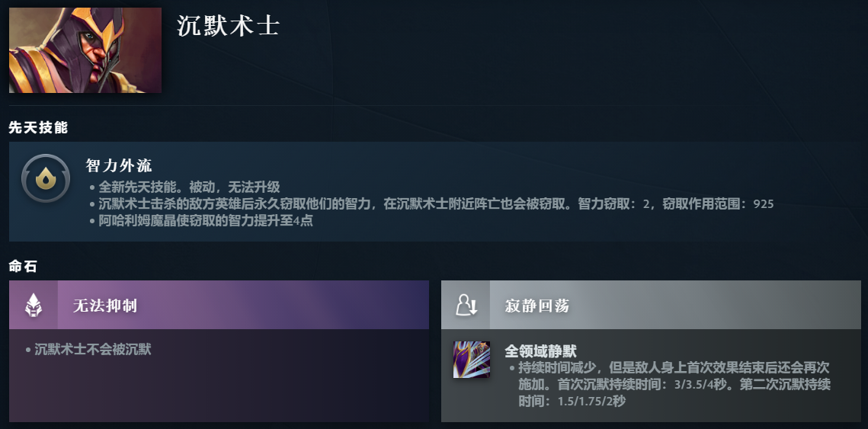
Task: Select the 寂静回荡 facet header
Action: (x=651, y=305)
